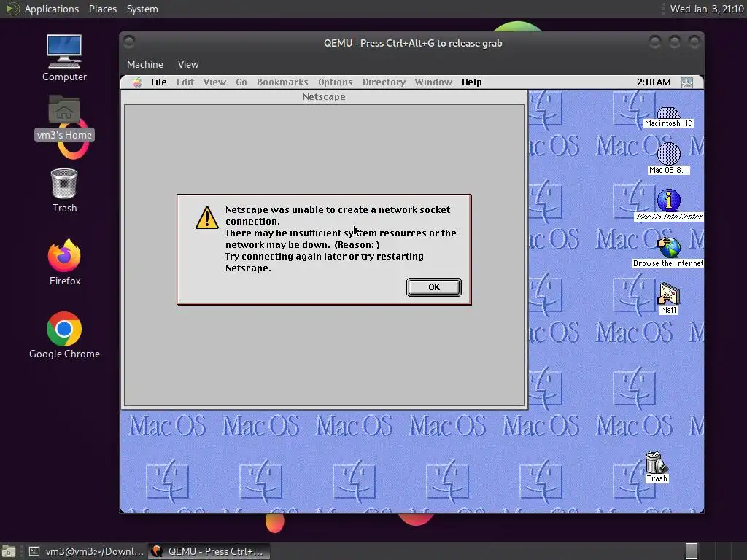
Task: Click the date and time in top panel
Action: (706, 9)
